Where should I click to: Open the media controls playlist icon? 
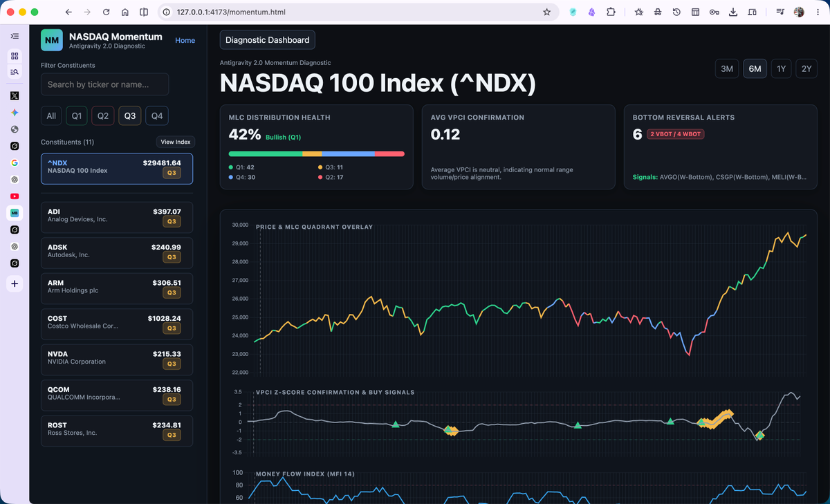780,12
